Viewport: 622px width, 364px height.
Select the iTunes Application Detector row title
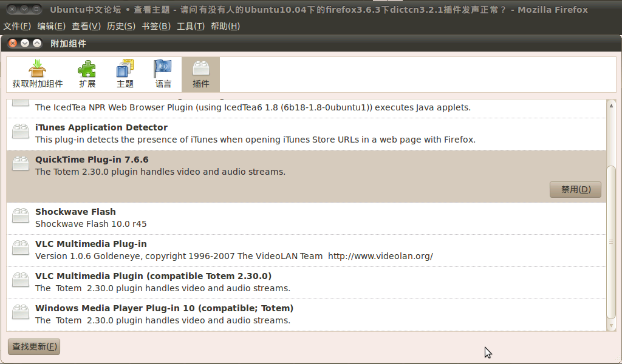(101, 127)
